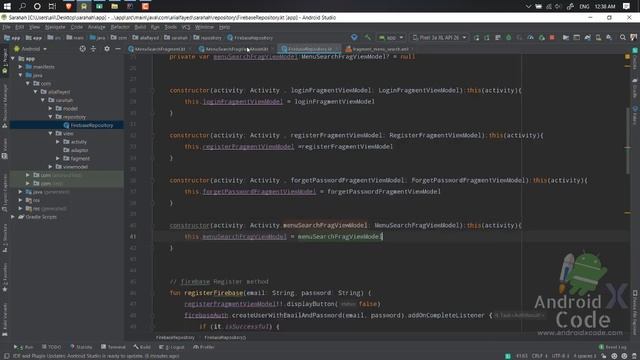Click the repository breadcrumb in navigation bar
This screenshot has height=360, width=640.
[x=208, y=38]
